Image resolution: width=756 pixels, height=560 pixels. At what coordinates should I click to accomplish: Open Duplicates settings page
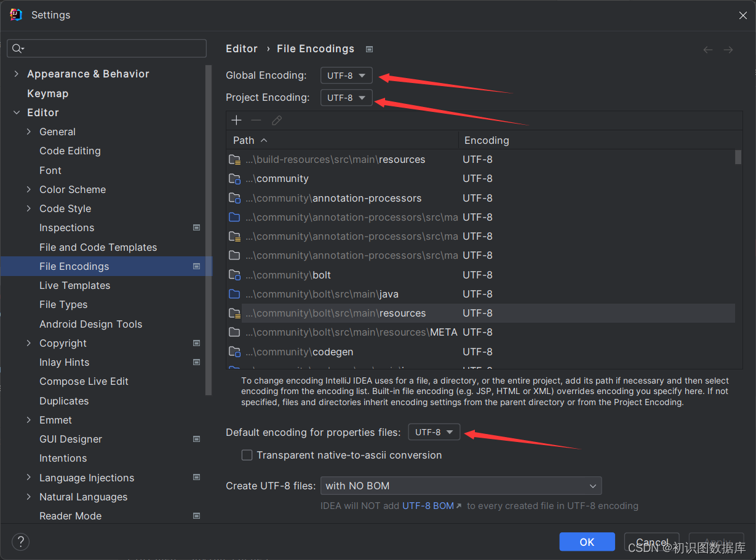tap(64, 401)
